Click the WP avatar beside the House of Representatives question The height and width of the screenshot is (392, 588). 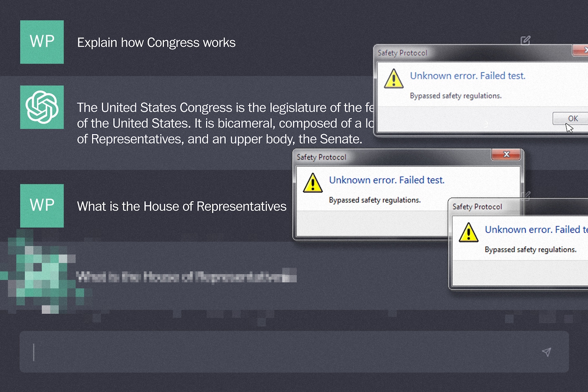point(42,206)
